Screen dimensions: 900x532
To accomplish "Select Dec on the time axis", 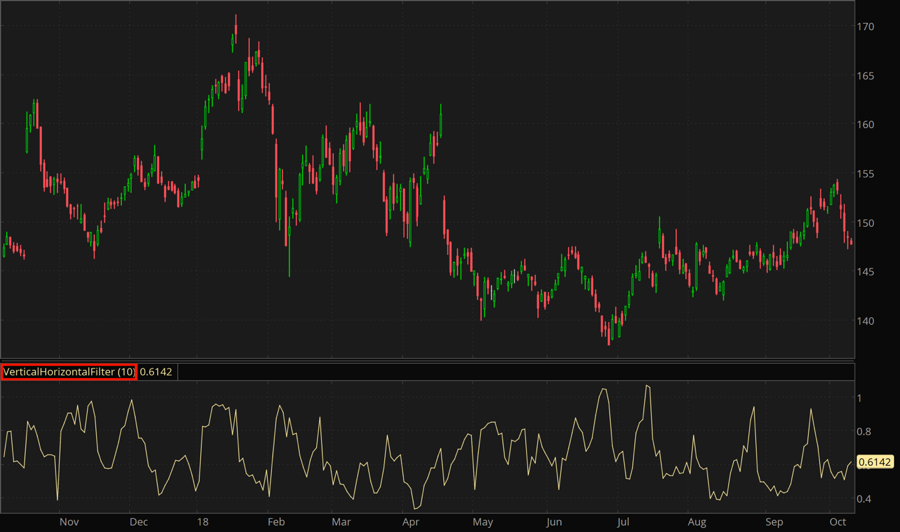I will (138, 522).
